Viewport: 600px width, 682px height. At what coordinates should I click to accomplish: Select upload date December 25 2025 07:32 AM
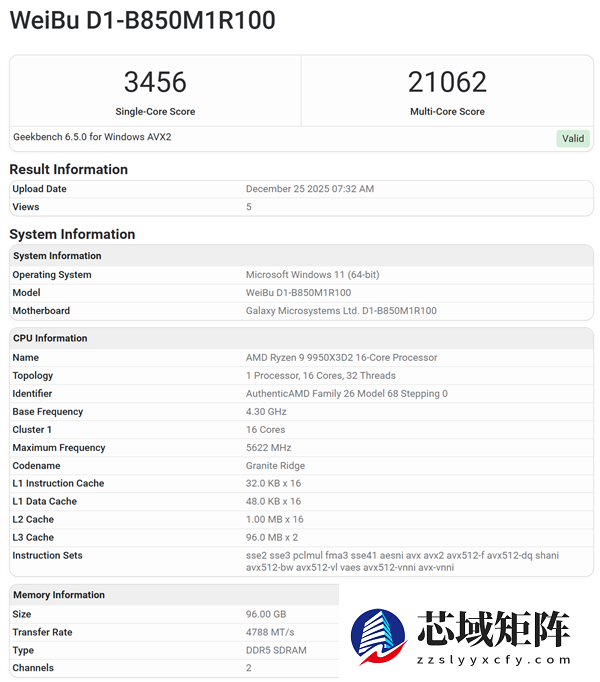point(310,189)
